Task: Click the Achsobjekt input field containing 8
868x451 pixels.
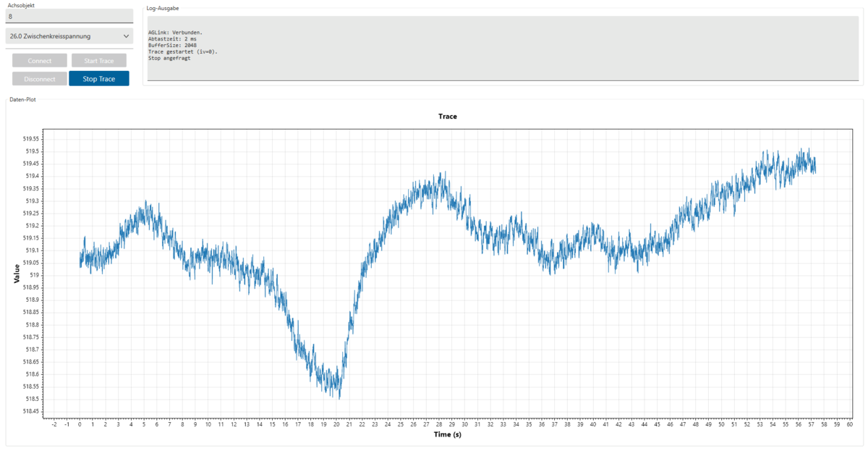Action: pos(69,16)
